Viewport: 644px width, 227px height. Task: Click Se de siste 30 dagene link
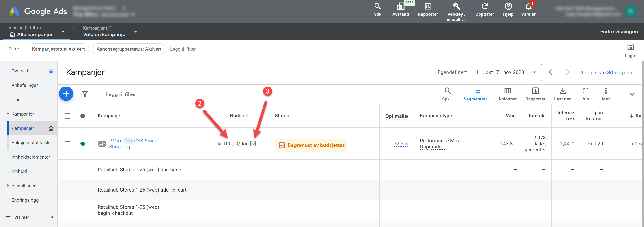(606, 73)
